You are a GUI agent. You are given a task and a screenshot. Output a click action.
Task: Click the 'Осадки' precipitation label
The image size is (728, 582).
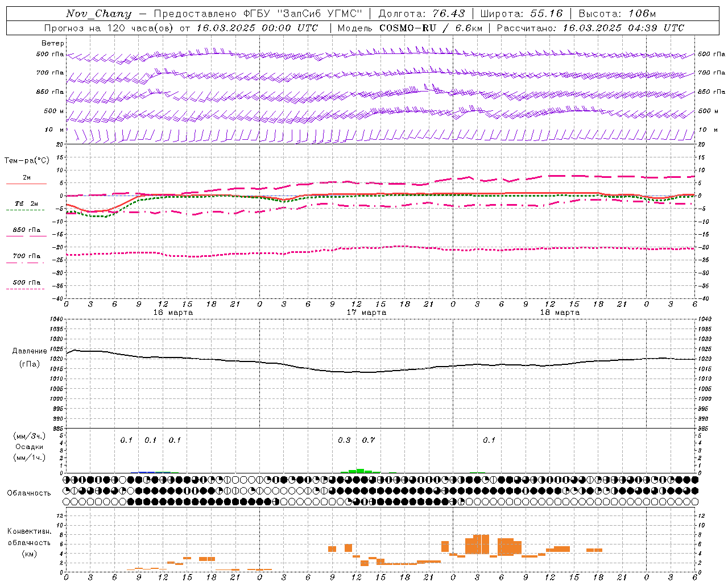click(29, 447)
